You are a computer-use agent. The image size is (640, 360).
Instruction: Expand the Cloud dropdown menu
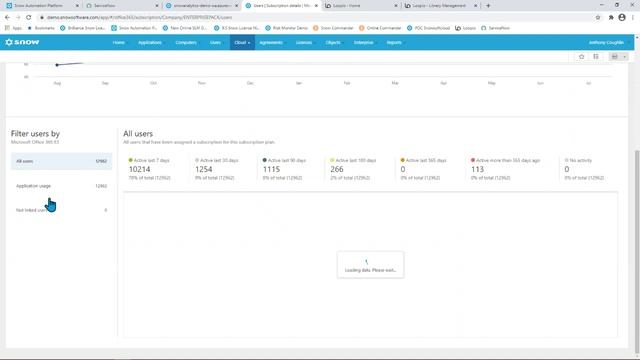[242, 42]
